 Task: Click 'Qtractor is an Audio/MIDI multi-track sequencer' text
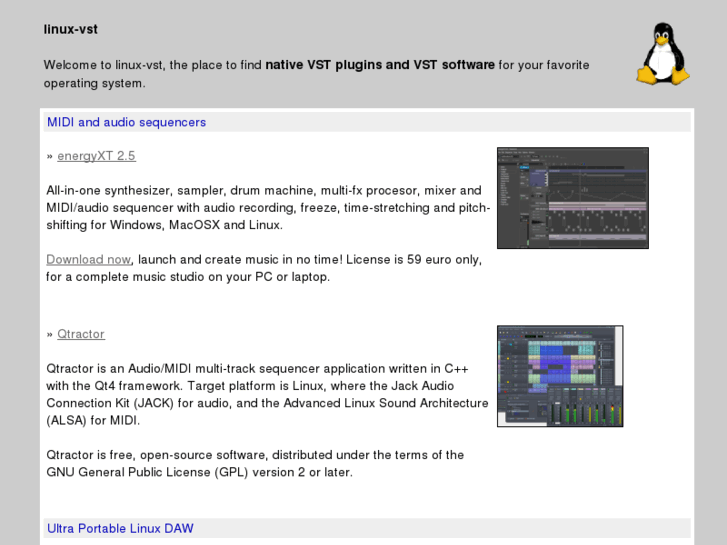[x=183, y=369]
